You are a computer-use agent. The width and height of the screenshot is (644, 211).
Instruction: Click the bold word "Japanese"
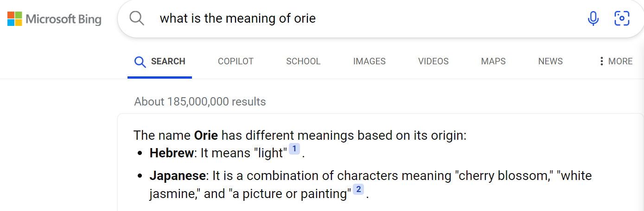177,176
